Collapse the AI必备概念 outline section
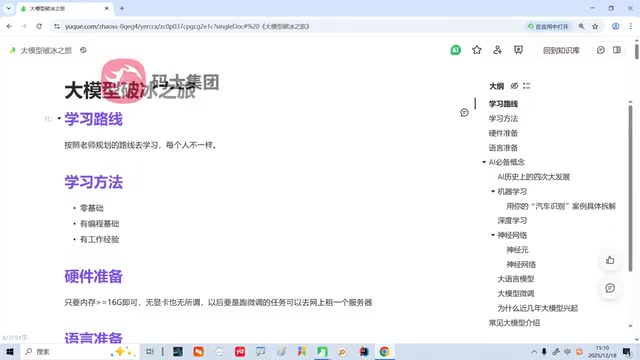The image size is (640, 360). [484, 162]
